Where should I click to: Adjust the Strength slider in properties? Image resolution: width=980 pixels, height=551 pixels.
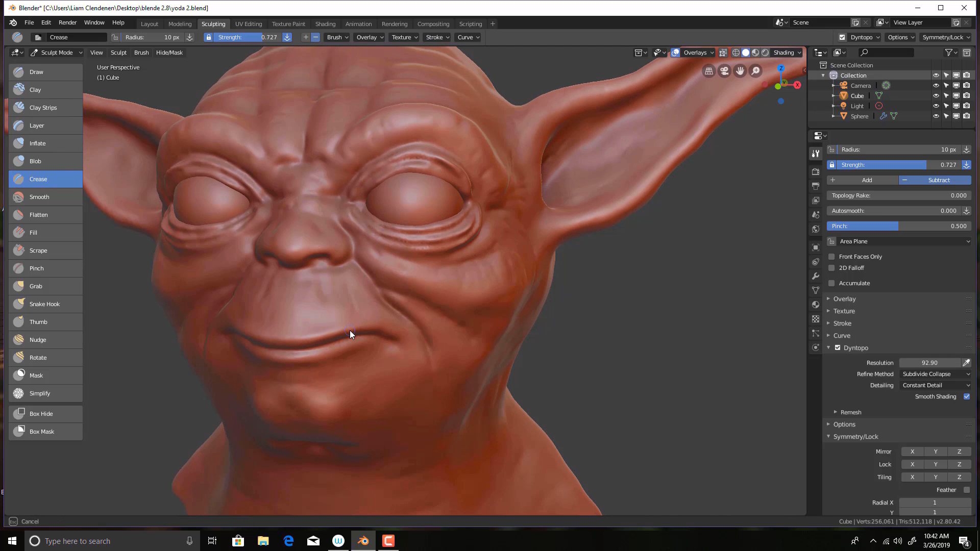(x=899, y=165)
